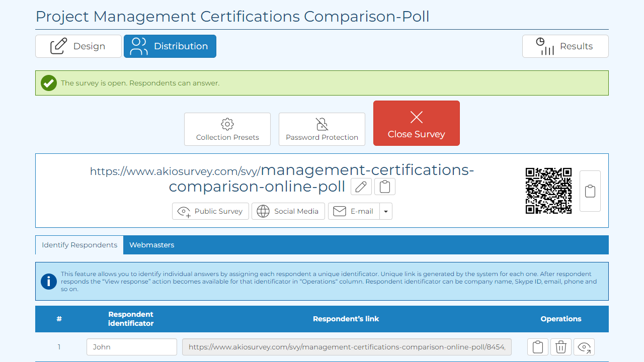This screenshot has height=362, width=644.
Task: Click the Respondent identificator column header
Action: [x=131, y=319]
